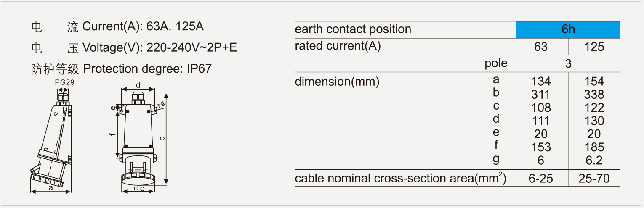Image resolution: width=644 pixels, height=208 pixels.
Task: Click the d dimension label atop the front drawing
Action: point(138,86)
